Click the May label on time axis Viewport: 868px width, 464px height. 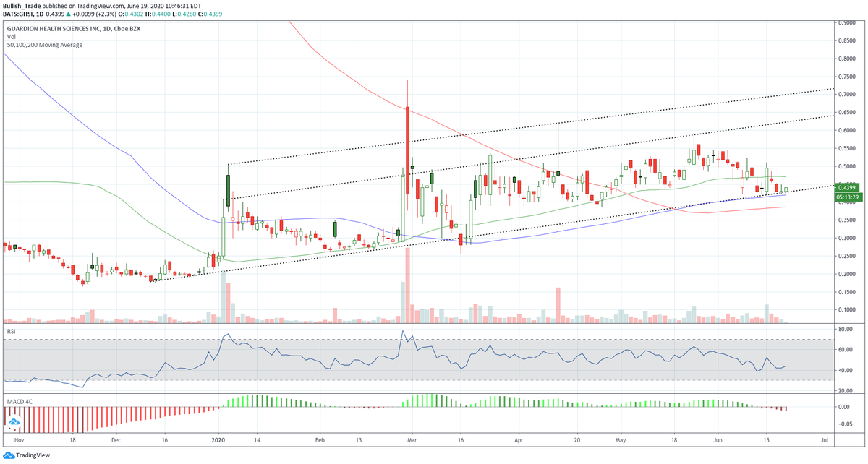(x=621, y=439)
